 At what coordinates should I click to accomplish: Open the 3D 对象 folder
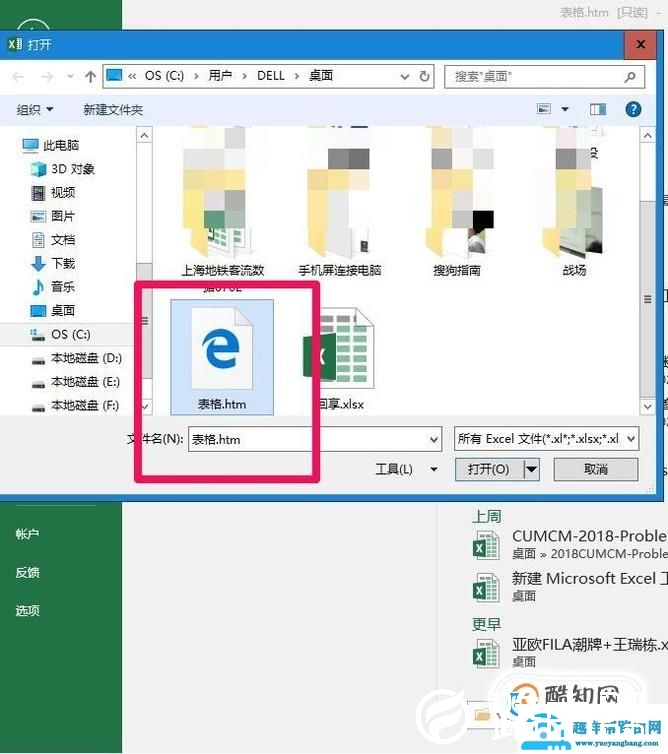pos(63,169)
